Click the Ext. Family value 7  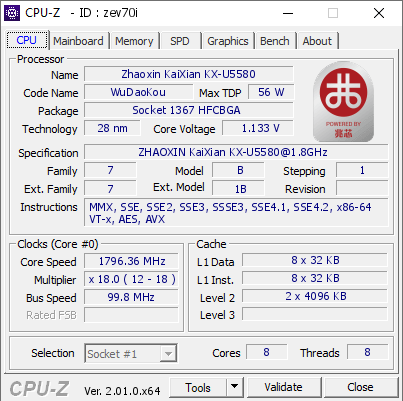click(x=110, y=188)
